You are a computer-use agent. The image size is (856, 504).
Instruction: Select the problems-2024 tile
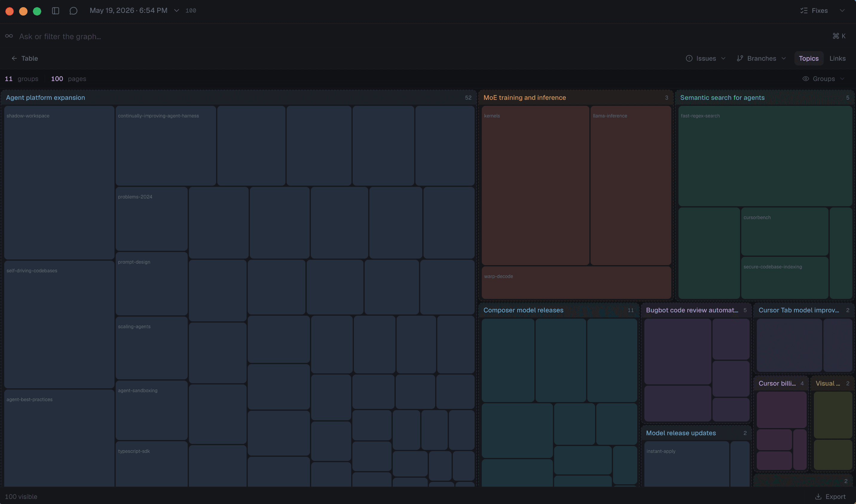152,219
